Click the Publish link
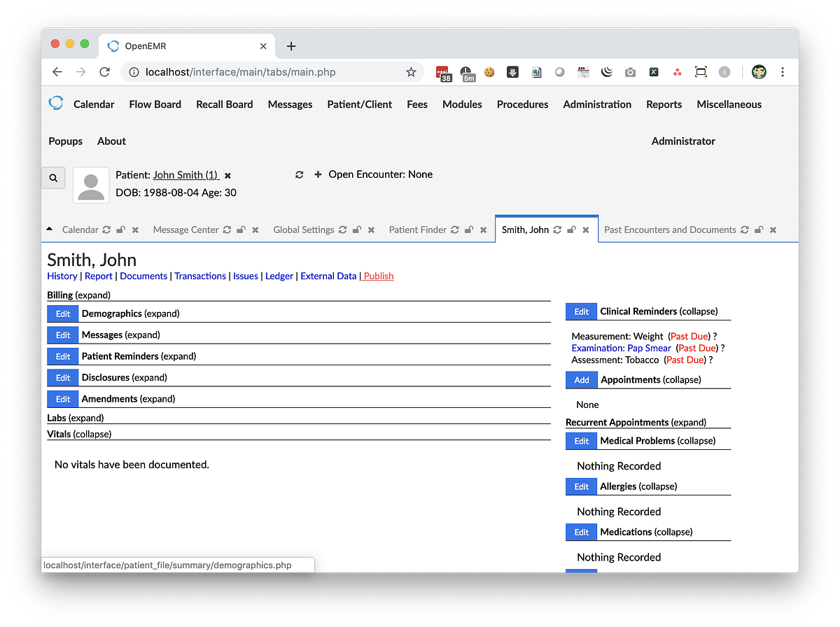The width and height of the screenshot is (840, 627). [x=378, y=276]
